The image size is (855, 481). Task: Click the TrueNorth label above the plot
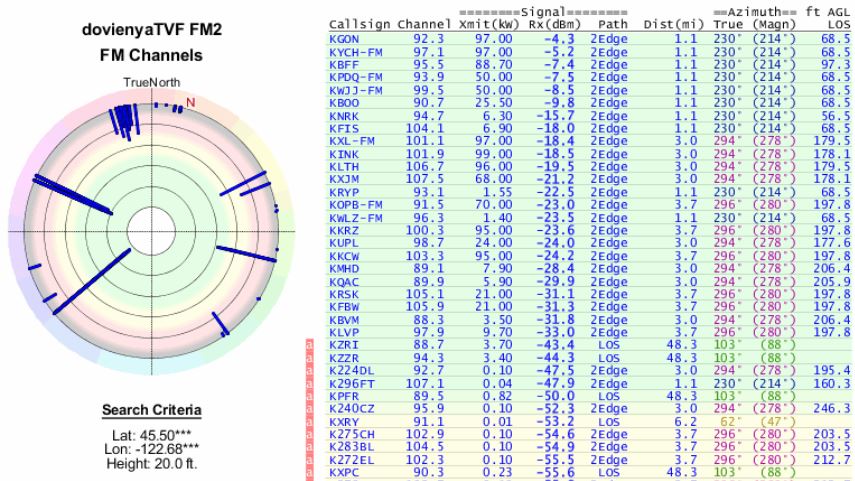[x=149, y=82]
